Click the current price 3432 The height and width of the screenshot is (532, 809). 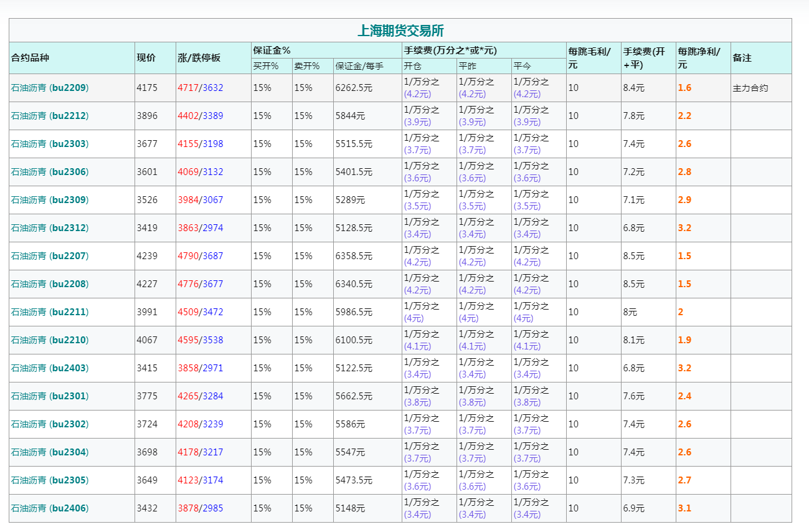pos(147,508)
